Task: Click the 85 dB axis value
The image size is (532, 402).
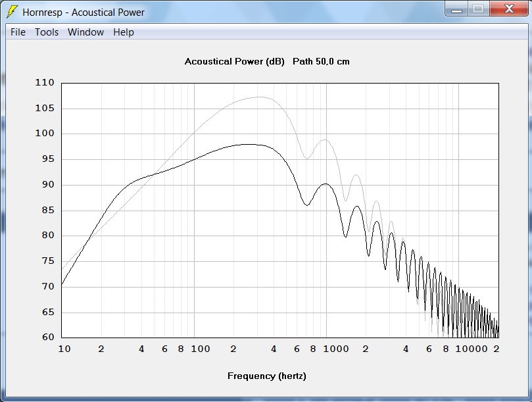Action: (48, 210)
